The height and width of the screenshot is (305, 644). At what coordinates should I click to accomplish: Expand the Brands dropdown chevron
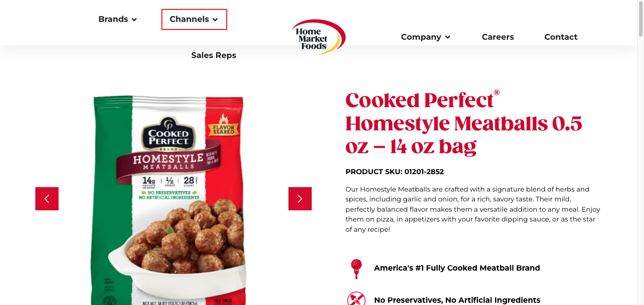point(134,20)
